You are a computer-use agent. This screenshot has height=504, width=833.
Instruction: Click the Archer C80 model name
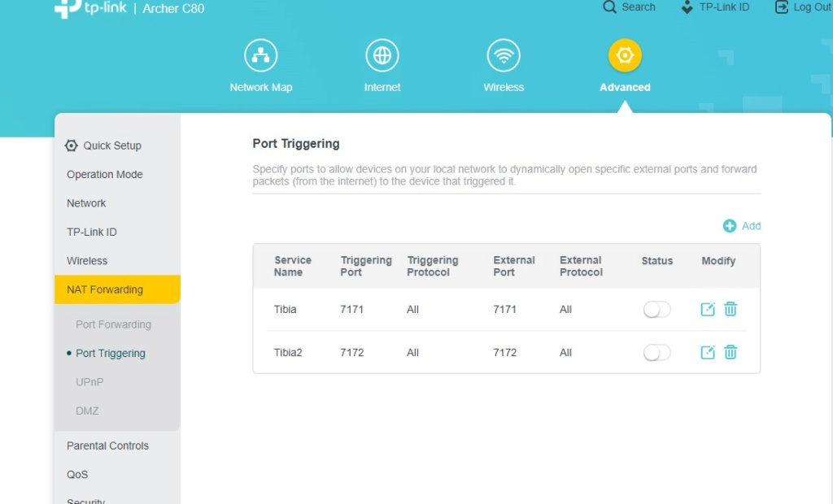173,8
